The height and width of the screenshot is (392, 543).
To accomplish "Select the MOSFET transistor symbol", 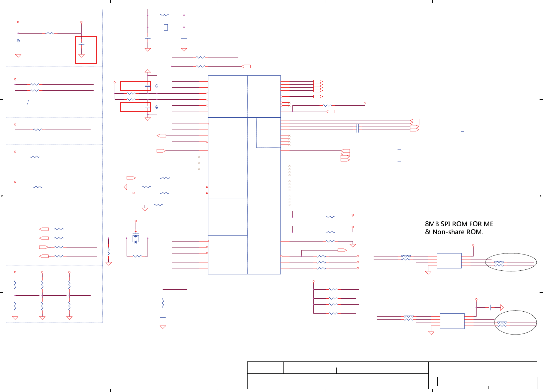I will (136, 239).
